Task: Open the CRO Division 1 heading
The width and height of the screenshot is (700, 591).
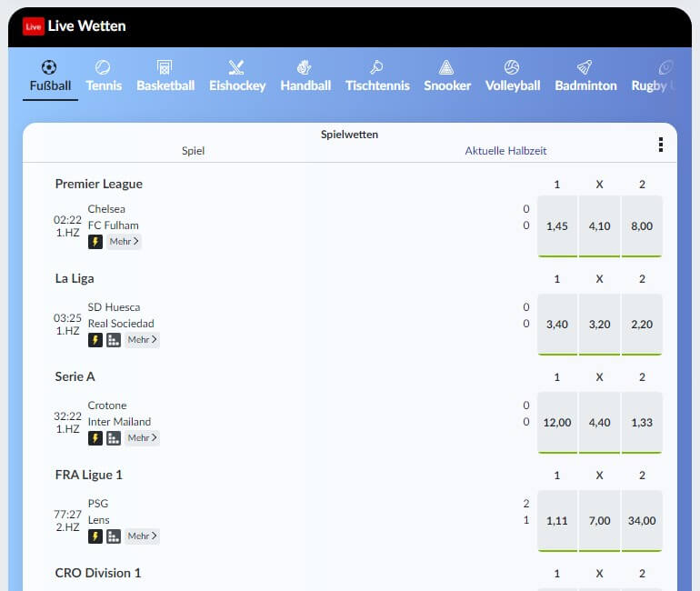Action: (x=98, y=573)
